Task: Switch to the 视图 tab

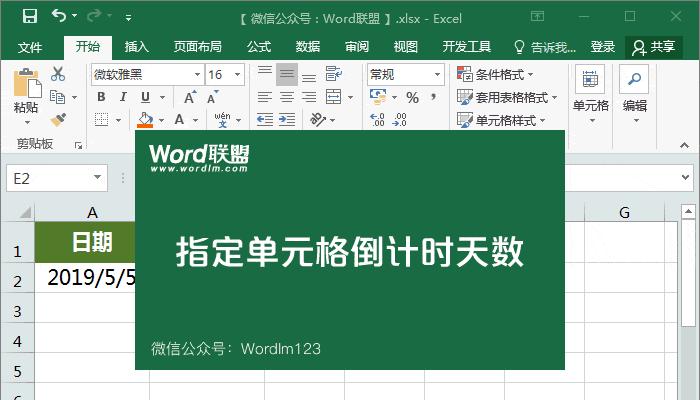Action: (x=405, y=46)
